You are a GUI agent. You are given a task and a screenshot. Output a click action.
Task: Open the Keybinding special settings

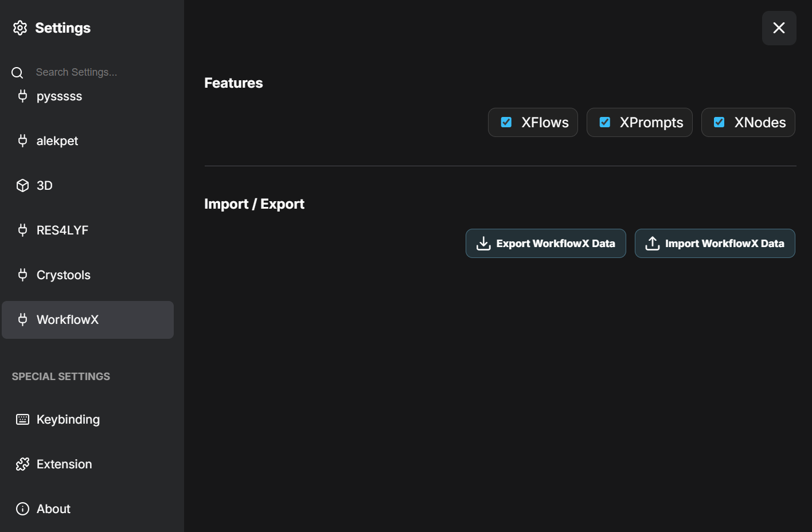click(x=88, y=420)
